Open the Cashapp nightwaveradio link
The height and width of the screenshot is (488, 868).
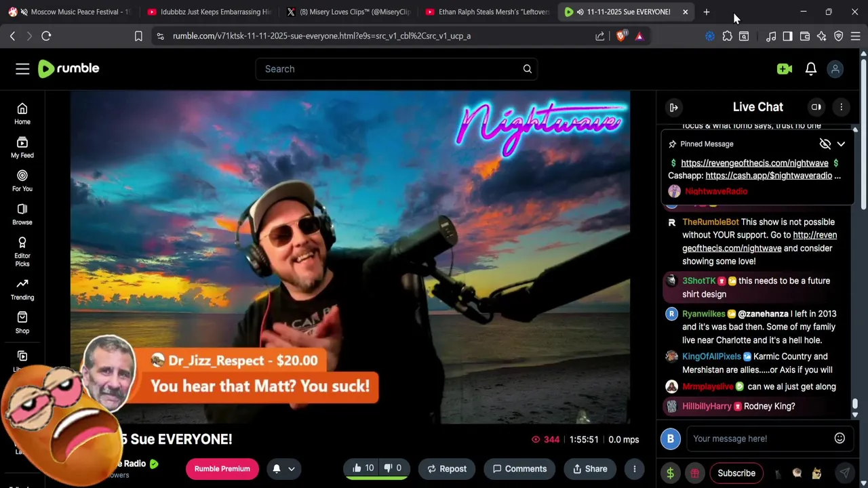coord(768,176)
